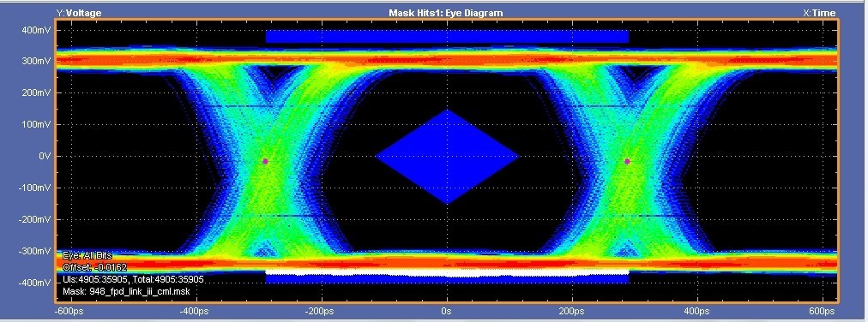Click the 300mV voltage axis label

click(37, 62)
